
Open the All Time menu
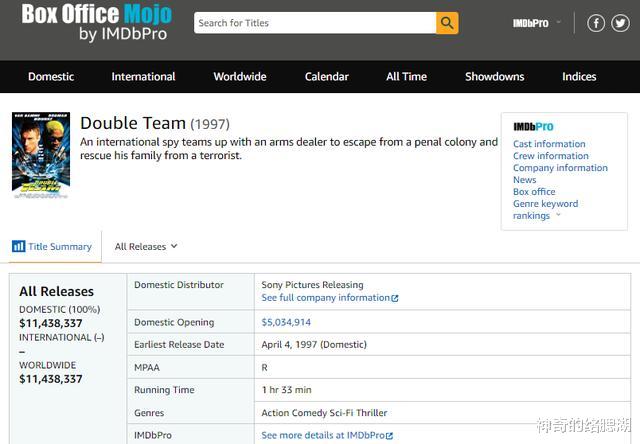[x=407, y=76]
